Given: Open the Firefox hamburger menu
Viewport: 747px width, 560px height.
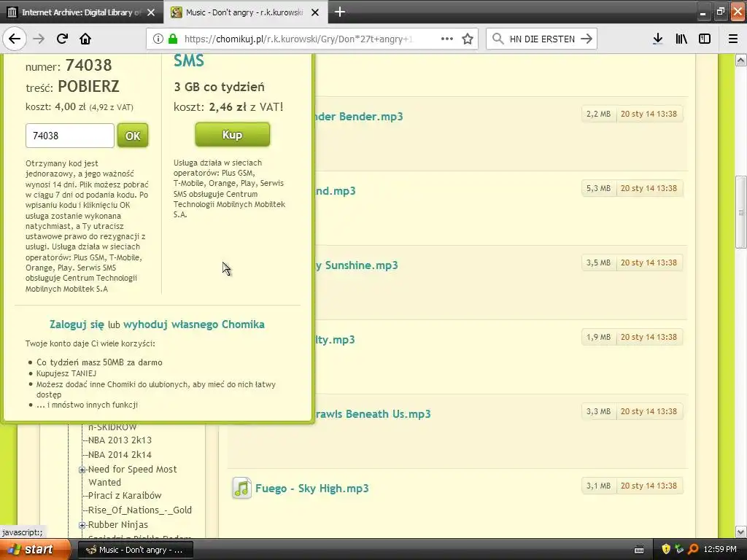Looking at the screenshot, I should (733, 39).
